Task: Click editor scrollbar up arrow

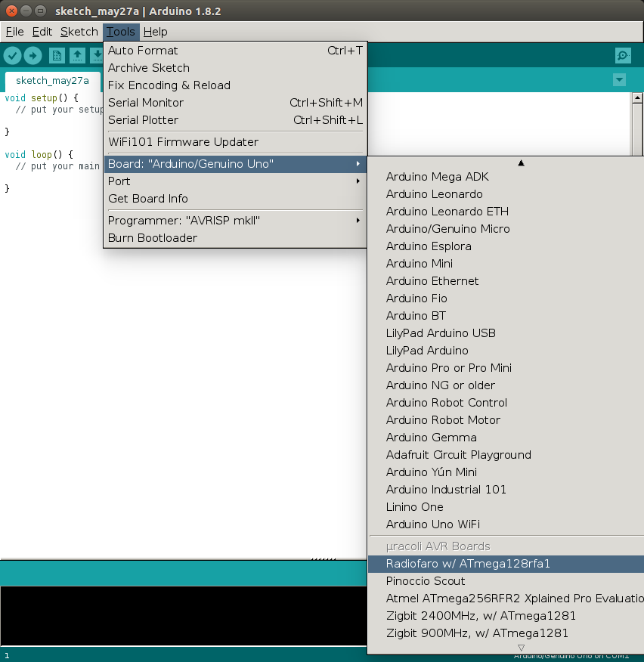Action: pyautogui.click(x=637, y=98)
